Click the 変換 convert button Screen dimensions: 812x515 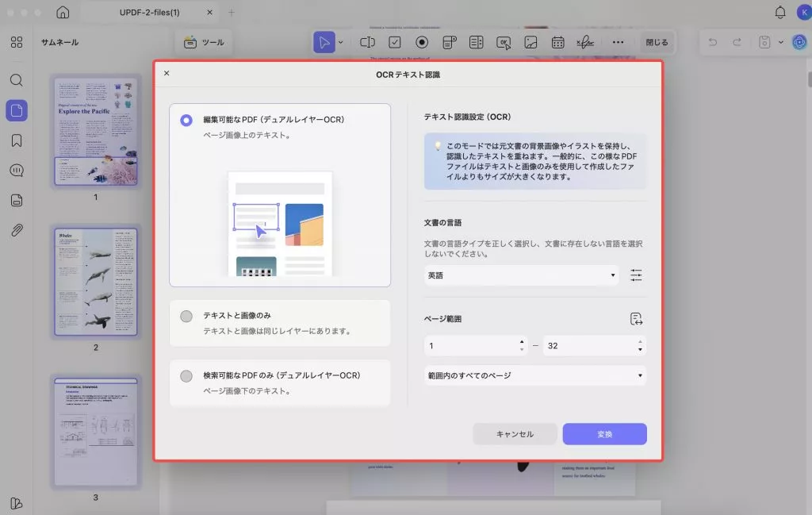(604, 433)
